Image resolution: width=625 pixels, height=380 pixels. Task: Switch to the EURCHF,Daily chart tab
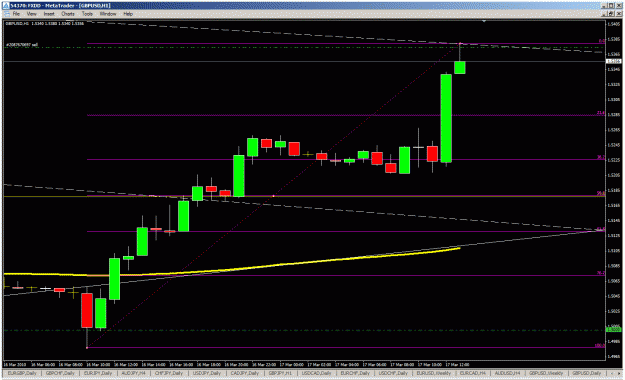point(354,373)
